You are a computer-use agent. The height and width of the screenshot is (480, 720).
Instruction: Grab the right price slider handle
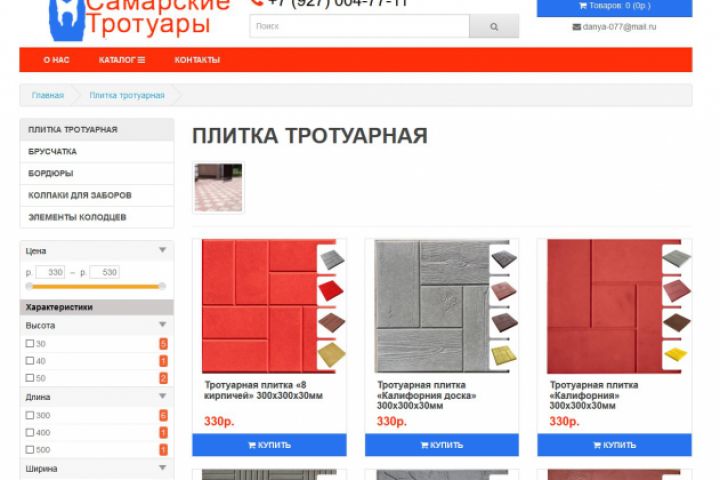coord(162,286)
